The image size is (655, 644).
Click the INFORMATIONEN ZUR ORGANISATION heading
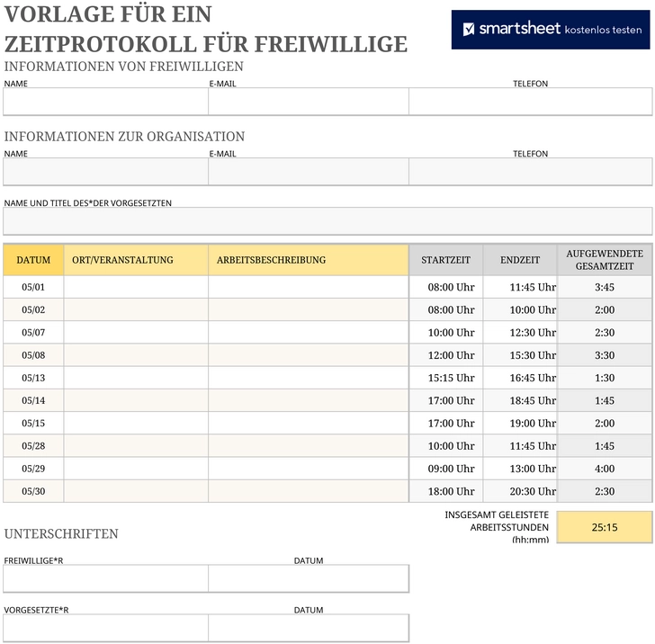124,137
